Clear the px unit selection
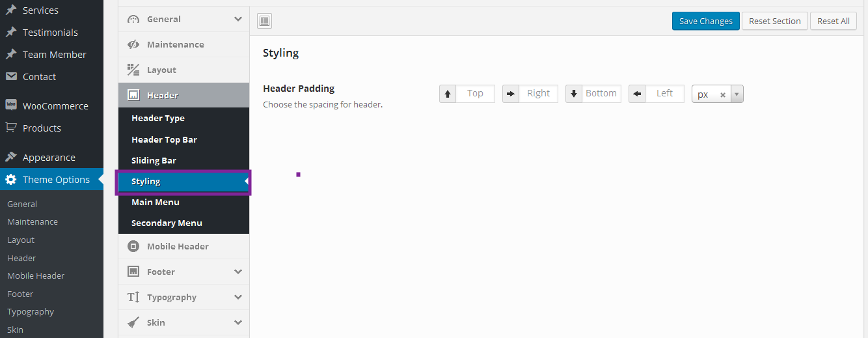This screenshot has width=868, height=338. coord(722,94)
